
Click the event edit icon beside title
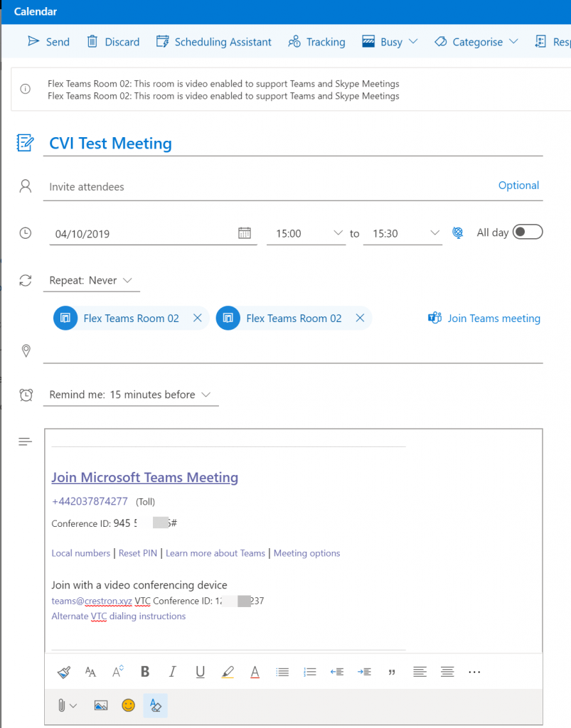click(x=25, y=142)
